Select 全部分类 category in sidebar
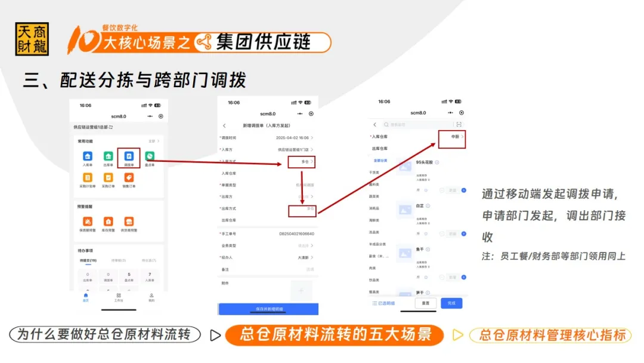Viewport: 644px width, 363px height. point(380,161)
